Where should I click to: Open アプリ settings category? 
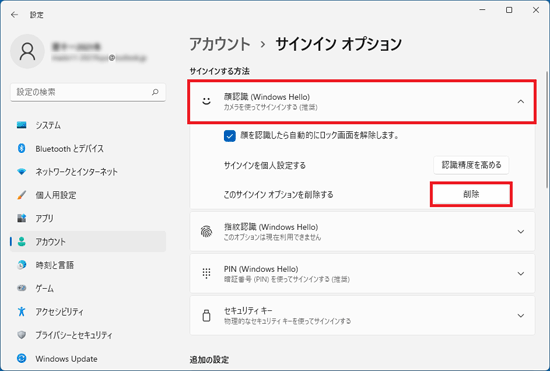pyautogui.click(x=88, y=218)
